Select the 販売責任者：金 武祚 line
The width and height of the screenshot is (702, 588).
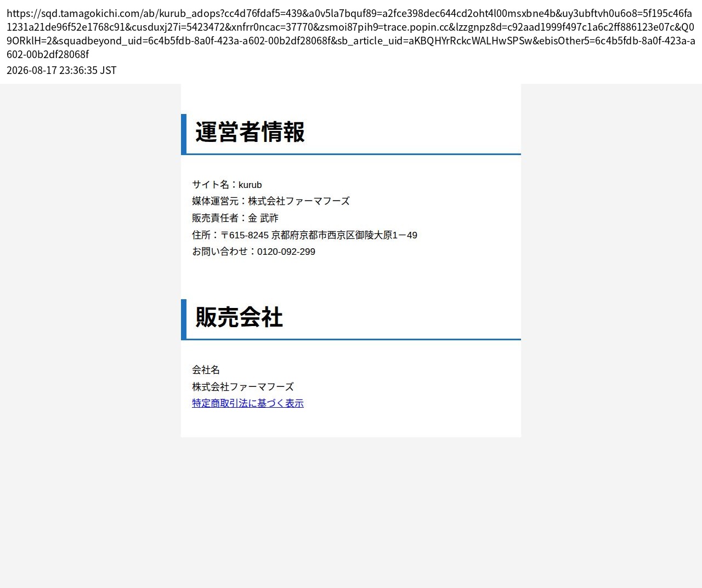pyautogui.click(x=235, y=218)
